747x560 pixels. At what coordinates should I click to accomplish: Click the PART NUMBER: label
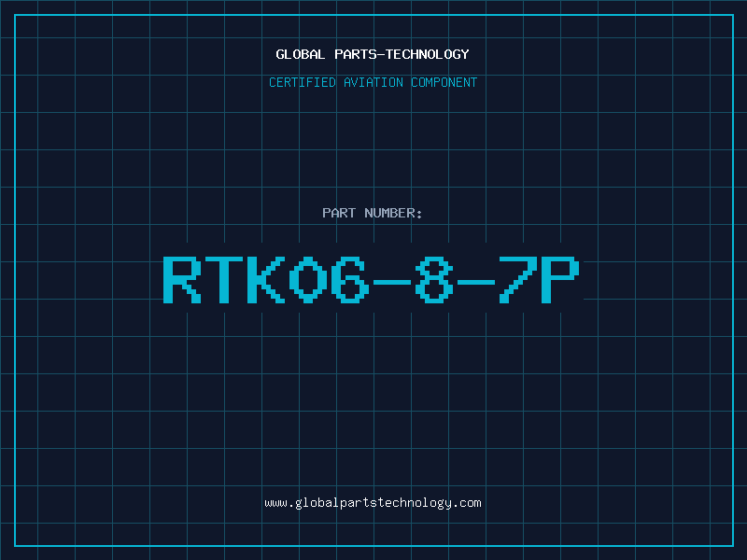[x=373, y=213]
